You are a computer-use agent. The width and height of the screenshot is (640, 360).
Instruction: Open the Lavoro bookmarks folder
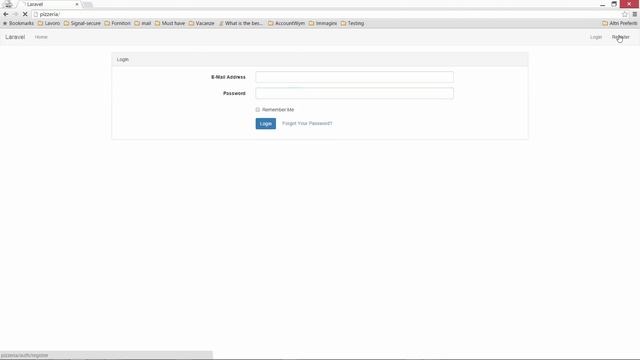(49, 23)
